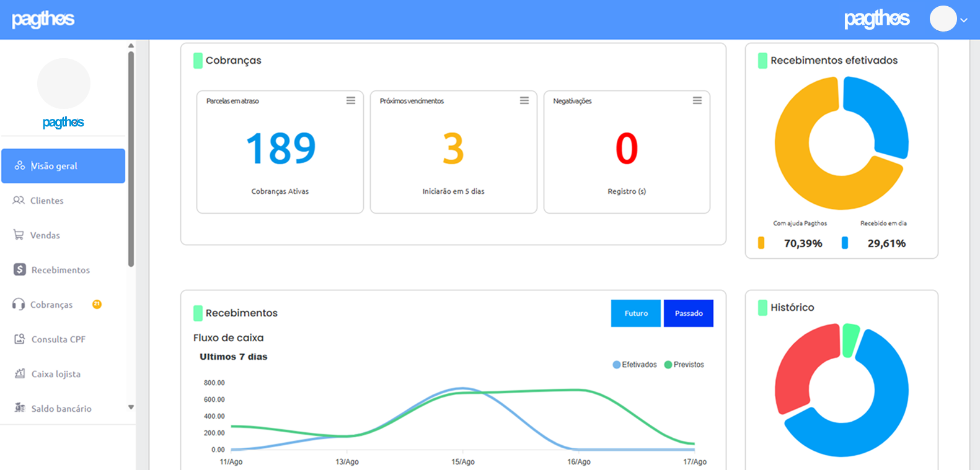Click the Recebimentos dollar sign icon
The image size is (980, 470).
pyautogui.click(x=20, y=270)
